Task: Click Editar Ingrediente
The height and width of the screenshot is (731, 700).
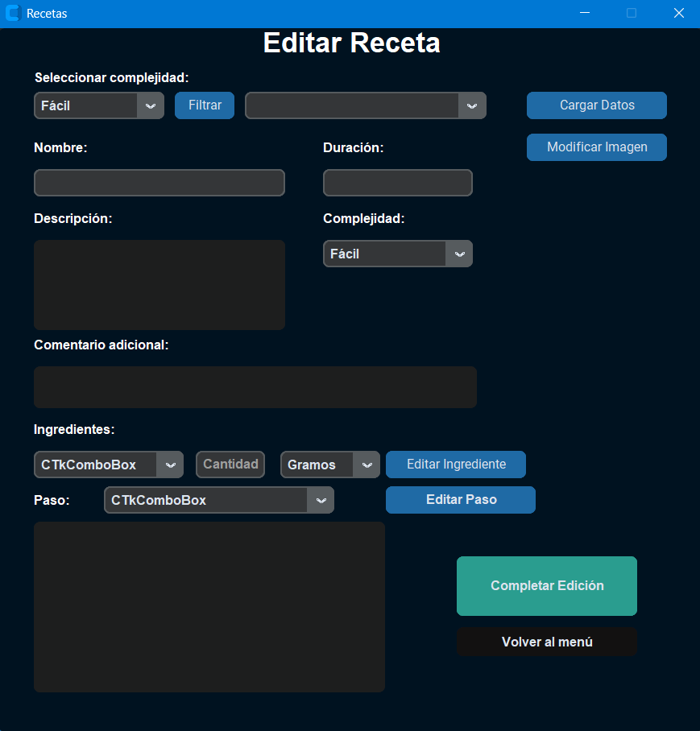Action: [455, 465]
